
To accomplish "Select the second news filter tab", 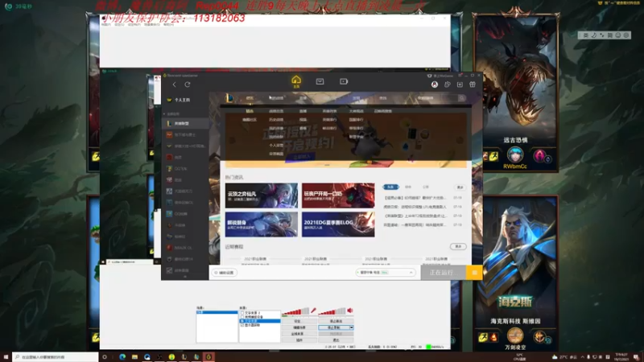I will [408, 187].
